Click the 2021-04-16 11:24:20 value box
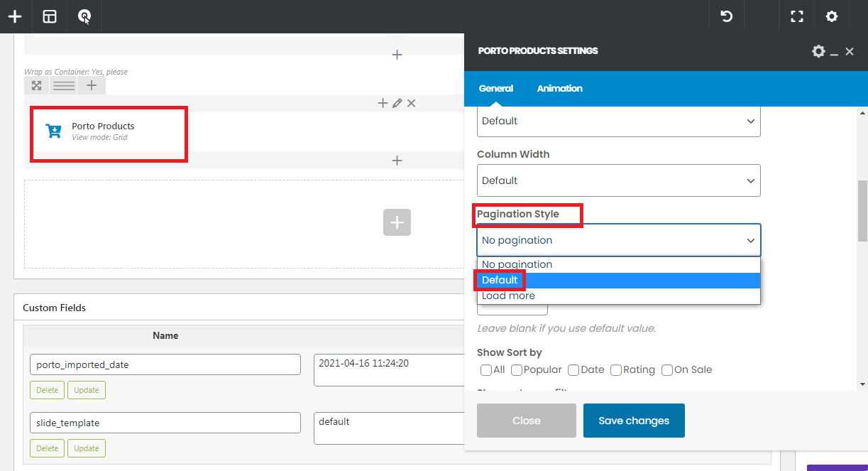Image resolution: width=868 pixels, height=471 pixels. click(388, 370)
